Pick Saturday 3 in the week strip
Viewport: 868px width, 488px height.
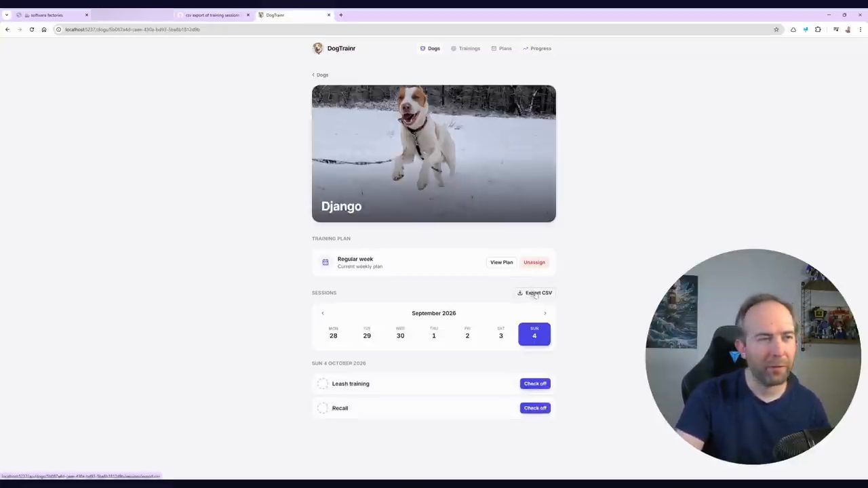501,333
